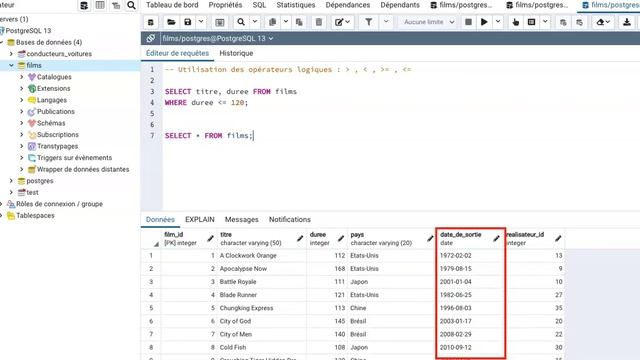Open the films/postgres@PostgreSQL 13 connection dropdown
This screenshot has width=640, height=360.
click(x=218, y=38)
